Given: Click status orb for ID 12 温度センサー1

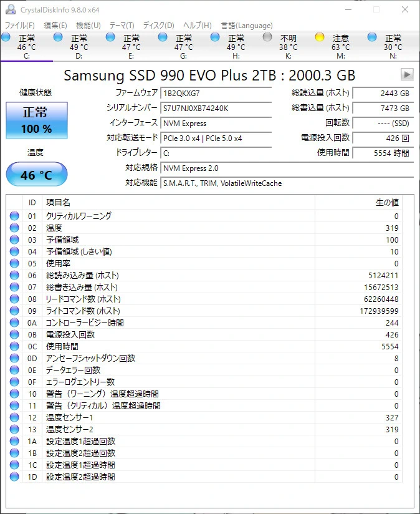Looking at the screenshot, I should coord(14,417).
